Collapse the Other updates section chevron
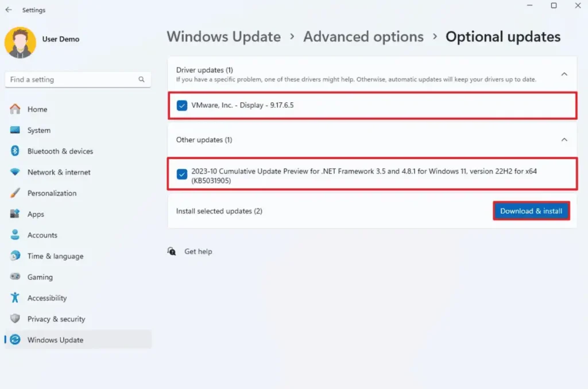 pos(564,139)
